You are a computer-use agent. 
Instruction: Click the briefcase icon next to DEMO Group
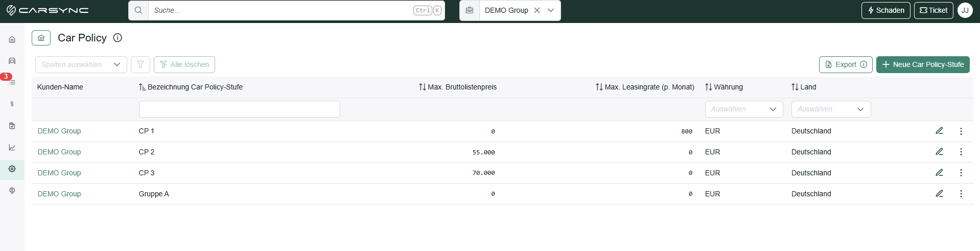pos(470,10)
